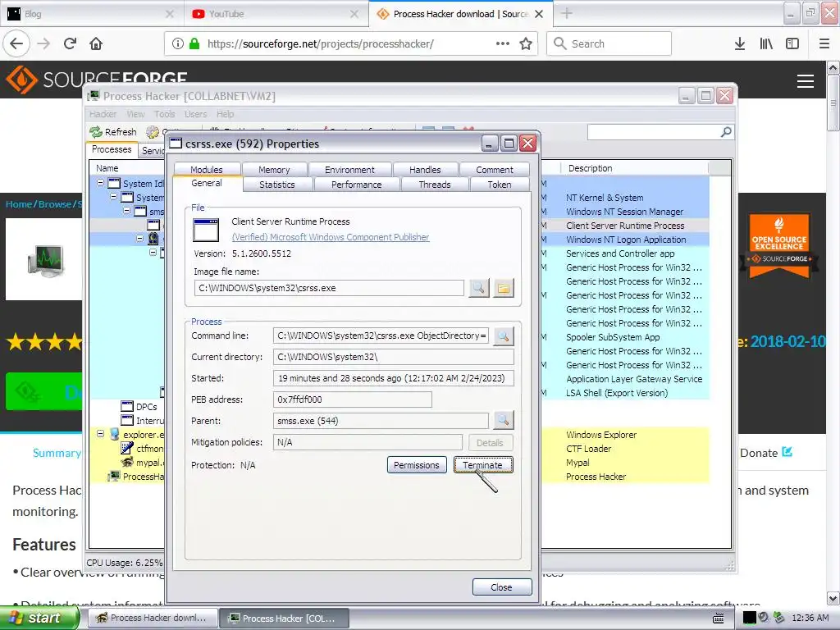The height and width of the screenshot is (630, 840).
Task: Open a new browser tab
Action: coord(567,14)
